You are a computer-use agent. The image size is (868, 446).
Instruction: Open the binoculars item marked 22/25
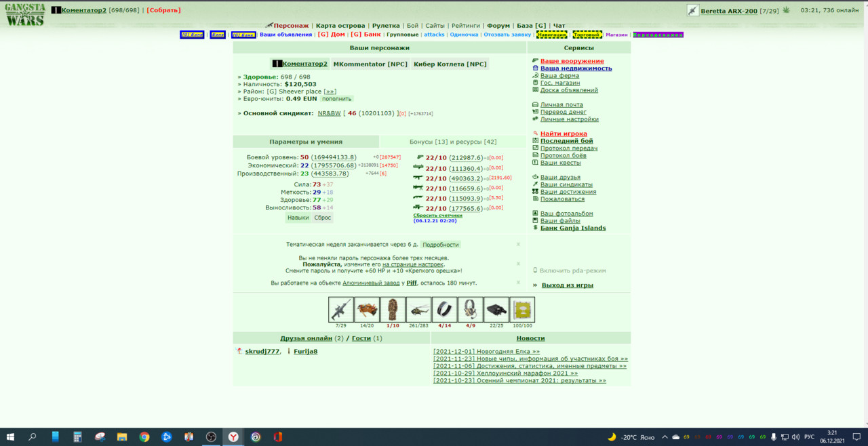pyautogui.click(x=496, y=310)
